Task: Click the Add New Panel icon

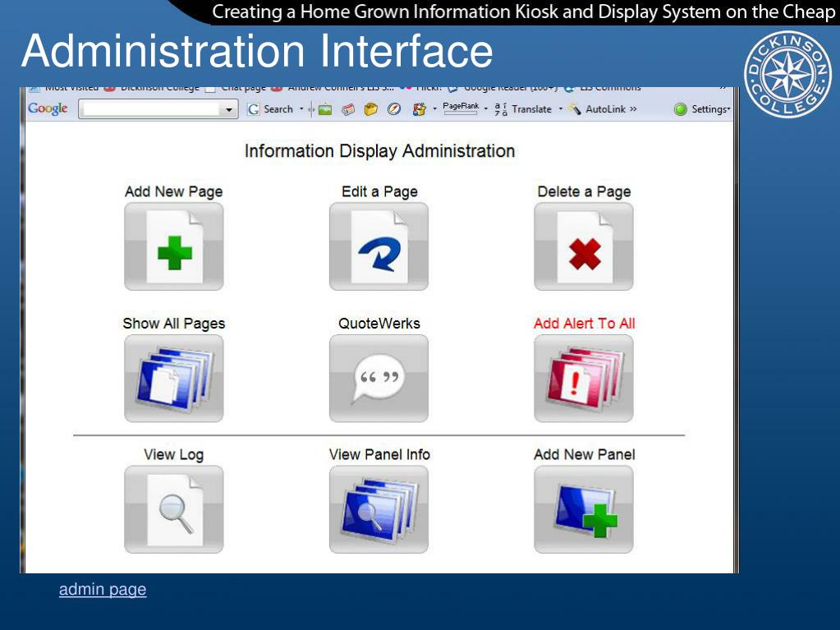Action: coord(583,509)
